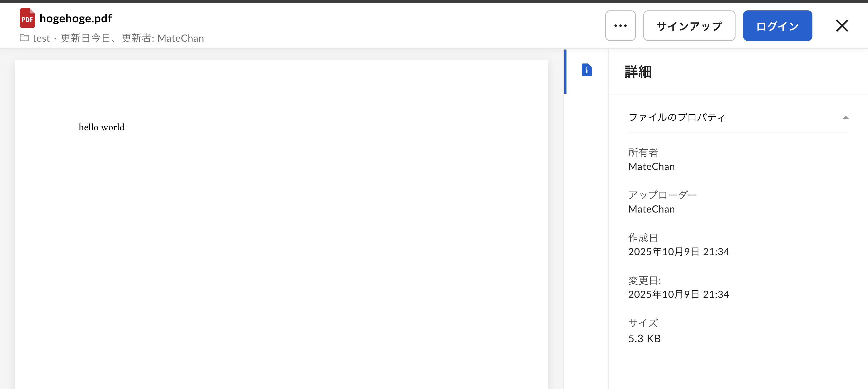Open the details info sidebar icon
The image size is (868, 389).
click(x=586, y=70)
